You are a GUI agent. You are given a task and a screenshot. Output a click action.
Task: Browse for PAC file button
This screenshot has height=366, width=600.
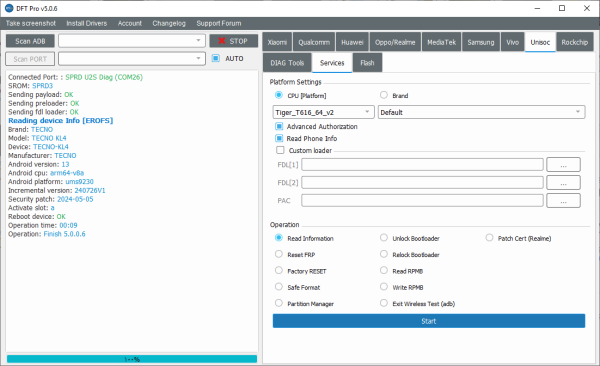563,201
